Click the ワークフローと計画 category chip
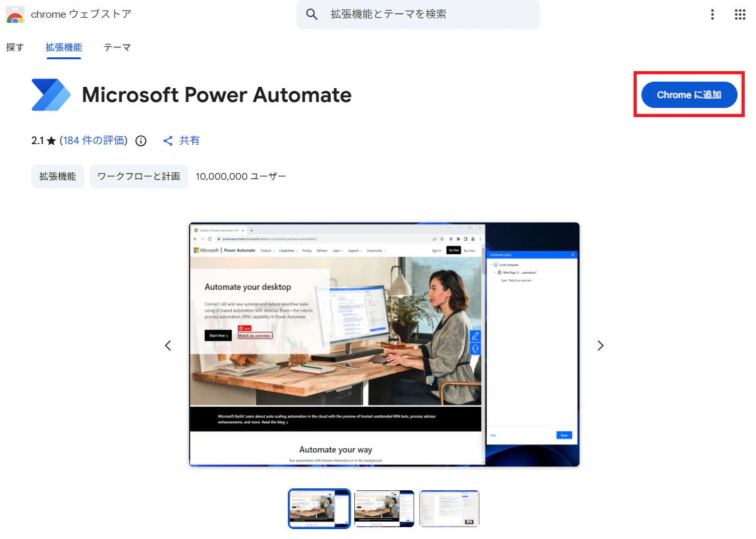The image size is (756, 539). [139, 176]
